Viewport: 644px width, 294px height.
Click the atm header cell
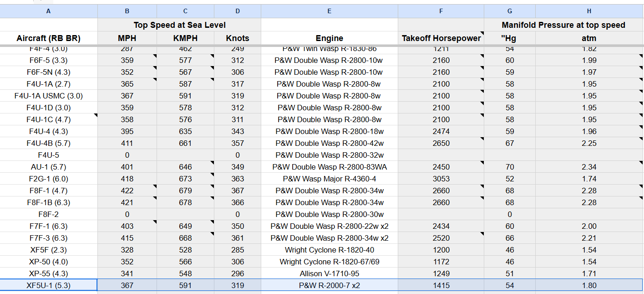click(x=589, y=38)
